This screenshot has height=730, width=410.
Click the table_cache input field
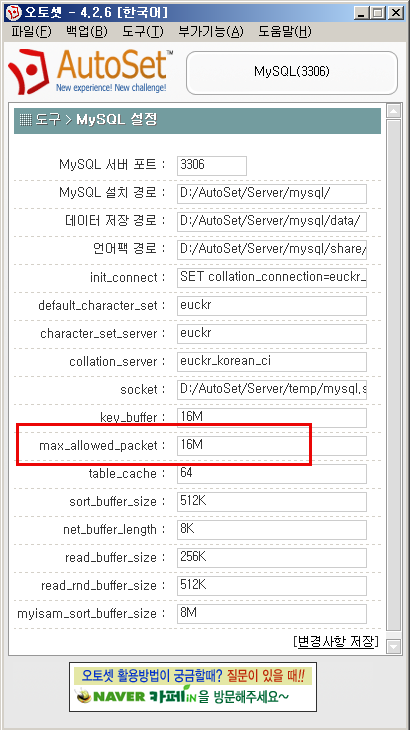tap(272, 474)
